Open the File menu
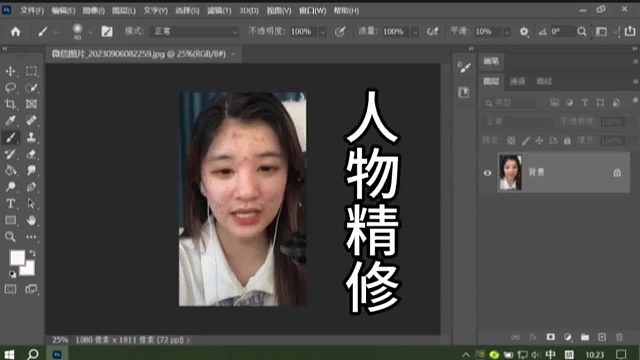 pyautogui.click(x=32, y=11)
